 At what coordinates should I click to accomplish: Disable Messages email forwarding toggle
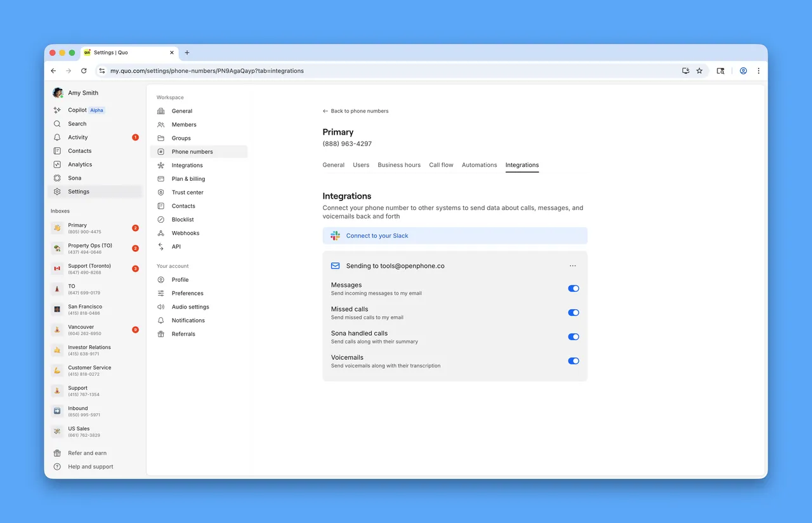click(x=573, y=288)
